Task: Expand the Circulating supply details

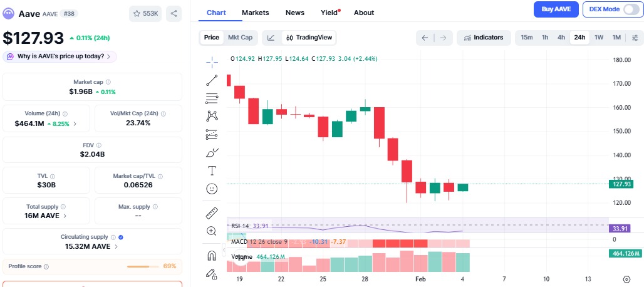Action: coord(117,246)
